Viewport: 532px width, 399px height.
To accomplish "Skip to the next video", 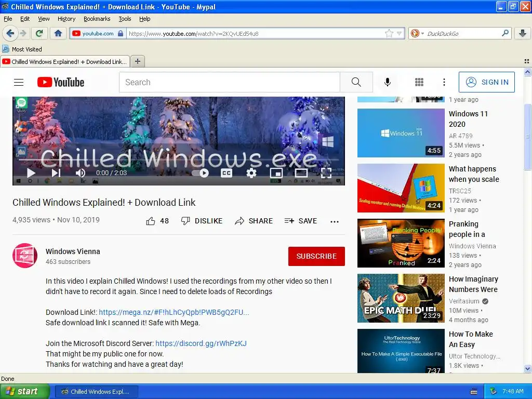I will point(56,173).
